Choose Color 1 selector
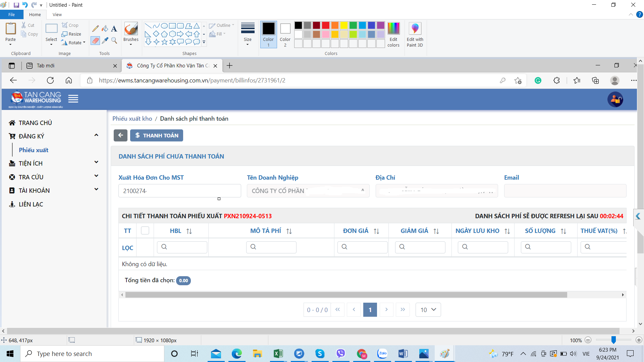The width and height of the screenshot is (644, 362). tap(268, 35)
